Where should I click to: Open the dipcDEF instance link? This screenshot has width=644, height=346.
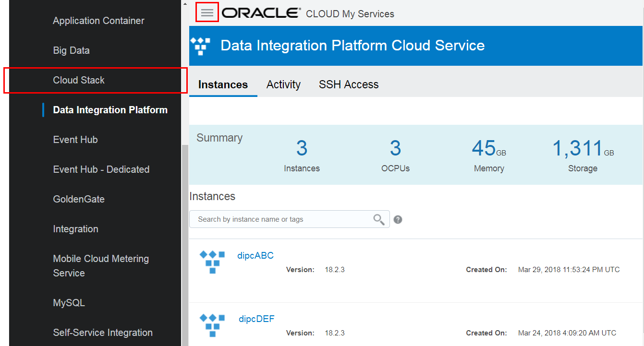coord(256,319)
